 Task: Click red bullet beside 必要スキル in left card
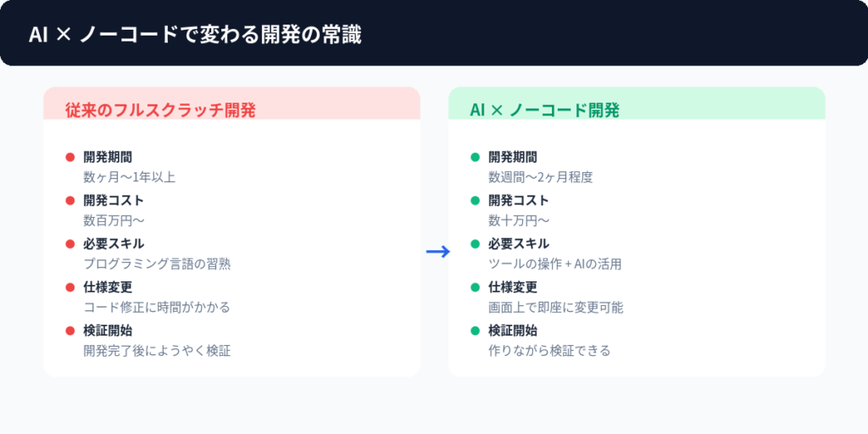coord(70,244)
